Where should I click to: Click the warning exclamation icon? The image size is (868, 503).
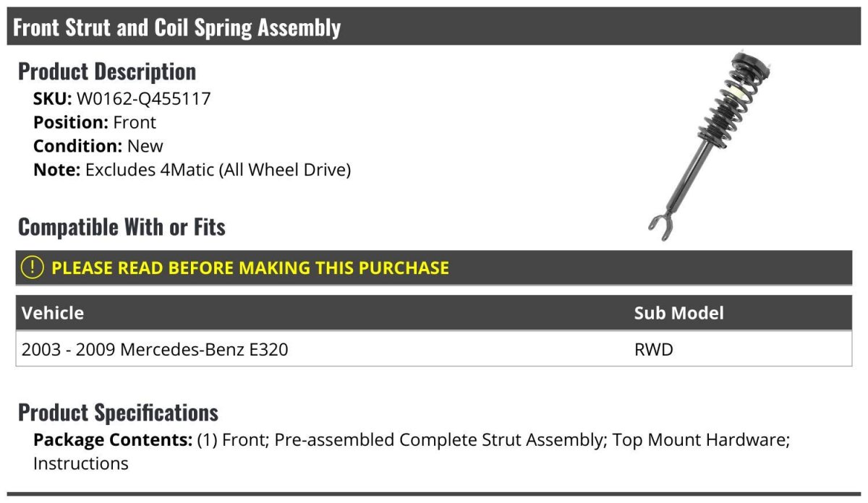[33, 267]
